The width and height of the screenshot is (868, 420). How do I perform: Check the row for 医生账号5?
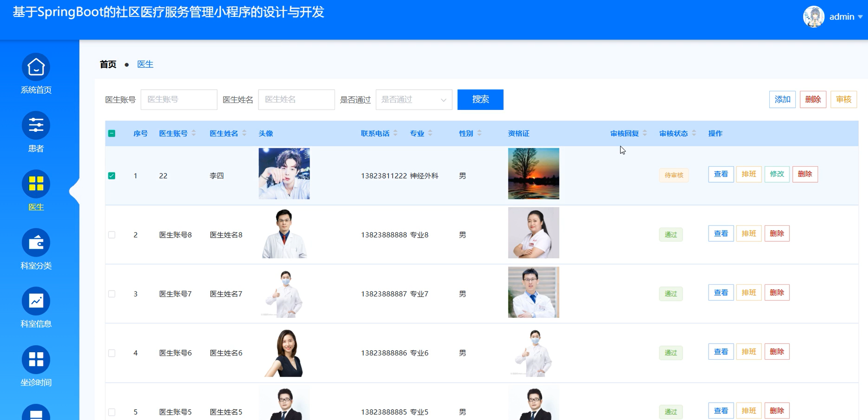tap(111, 412)
